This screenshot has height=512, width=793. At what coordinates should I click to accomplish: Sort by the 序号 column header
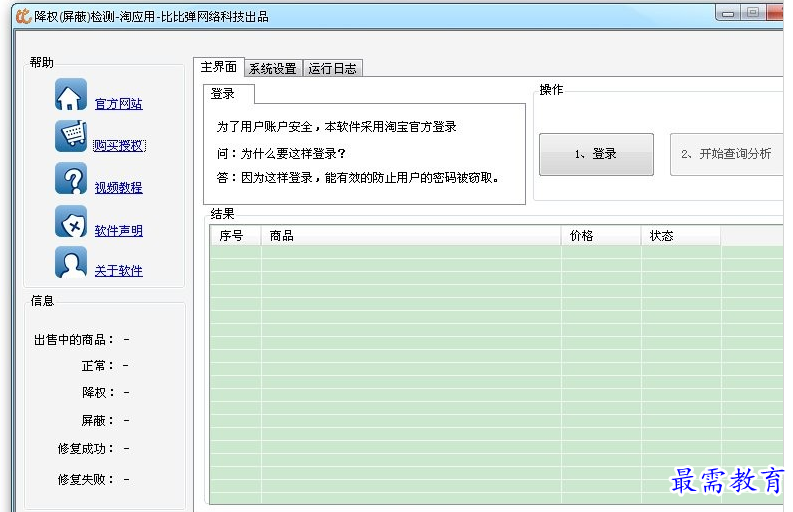pos(235,236)
